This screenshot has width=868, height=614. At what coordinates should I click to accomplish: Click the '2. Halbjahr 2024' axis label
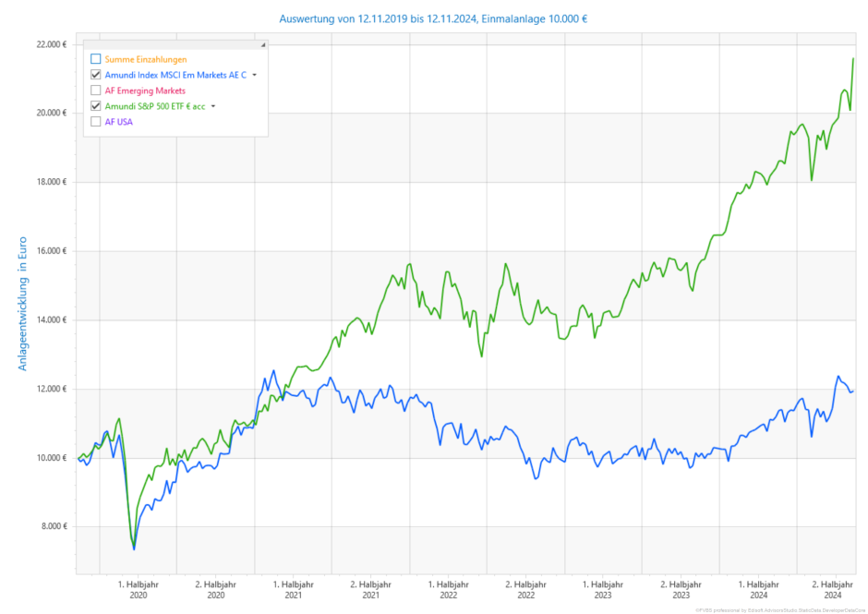[831, 590]
